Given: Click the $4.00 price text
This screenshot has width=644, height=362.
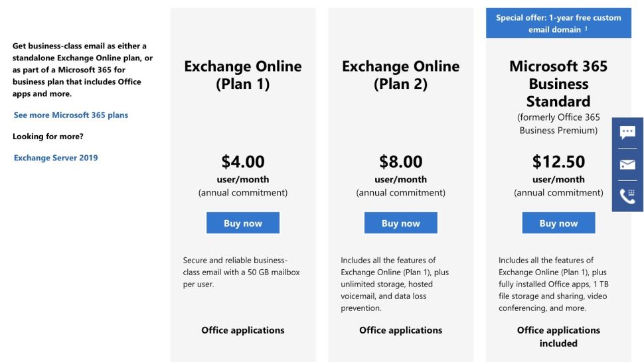Looking at the screenshot, I should [243, 162].
